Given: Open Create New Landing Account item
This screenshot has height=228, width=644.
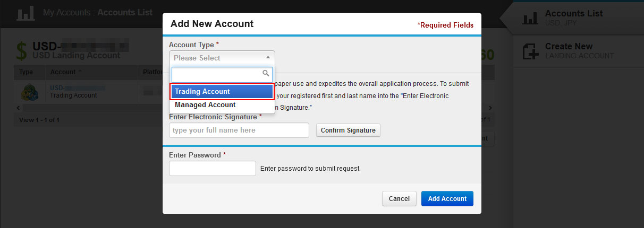Looking at the screenshot, I should point(579,51).
